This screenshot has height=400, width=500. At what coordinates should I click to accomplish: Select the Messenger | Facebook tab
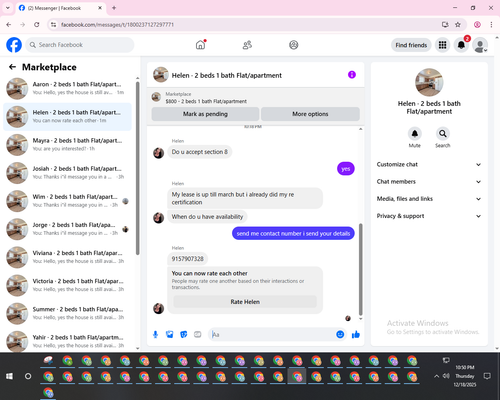60,8
